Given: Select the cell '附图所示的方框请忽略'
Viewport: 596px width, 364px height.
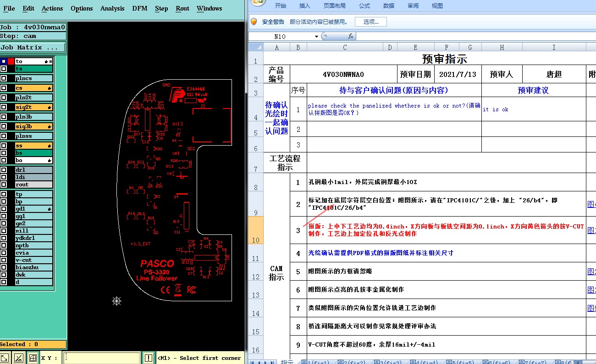Looking at the screenshot, I should (446, 272).
